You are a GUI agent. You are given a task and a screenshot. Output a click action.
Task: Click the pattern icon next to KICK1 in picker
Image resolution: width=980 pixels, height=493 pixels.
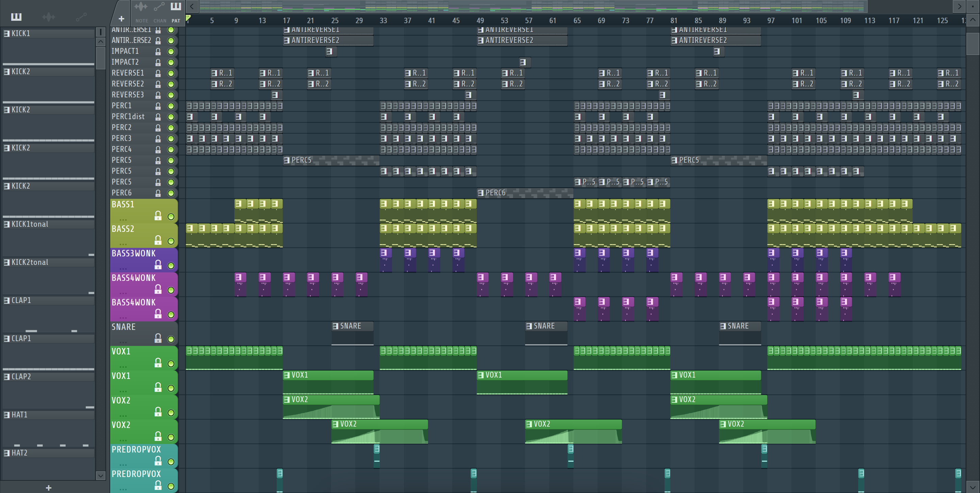(6, 33)
